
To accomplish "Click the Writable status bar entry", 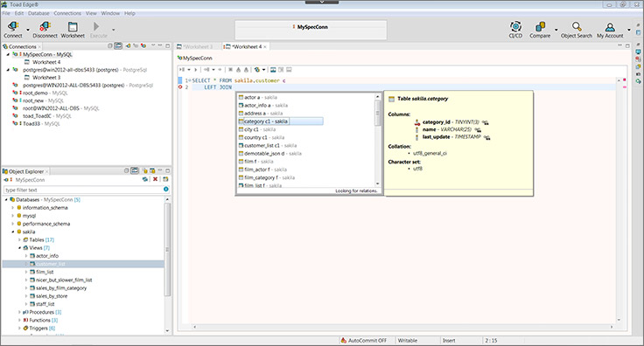I will (407, 340).
